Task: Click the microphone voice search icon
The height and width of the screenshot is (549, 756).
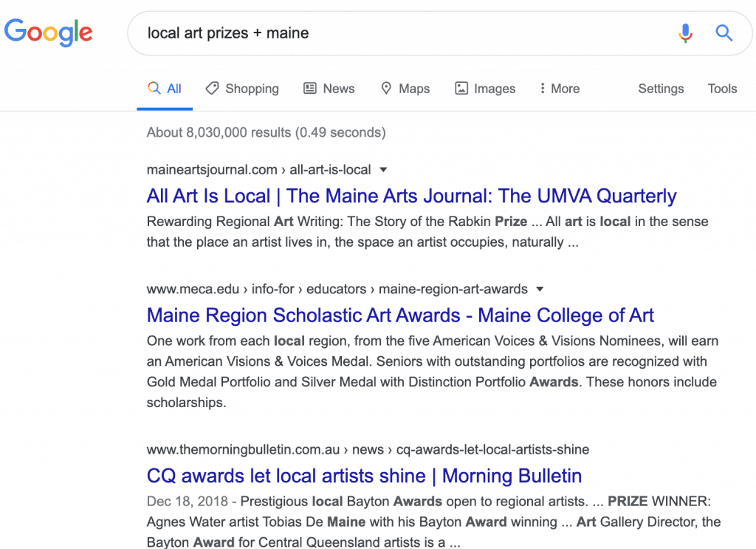Action: (685, 33)
